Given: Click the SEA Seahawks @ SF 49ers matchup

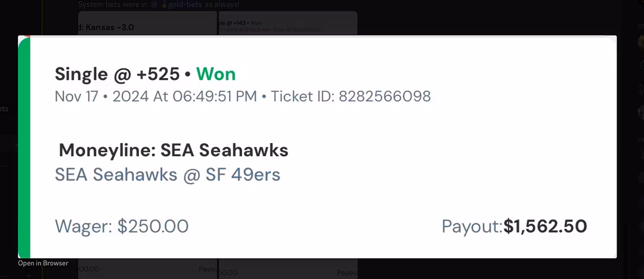Looking at the screenshot, I should click(x=168, y=175).
